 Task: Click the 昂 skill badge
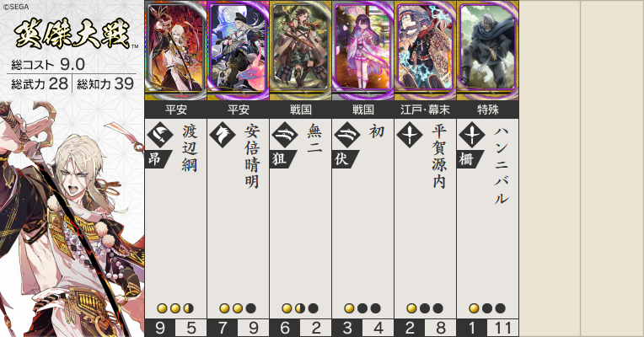tap(158, 159)
